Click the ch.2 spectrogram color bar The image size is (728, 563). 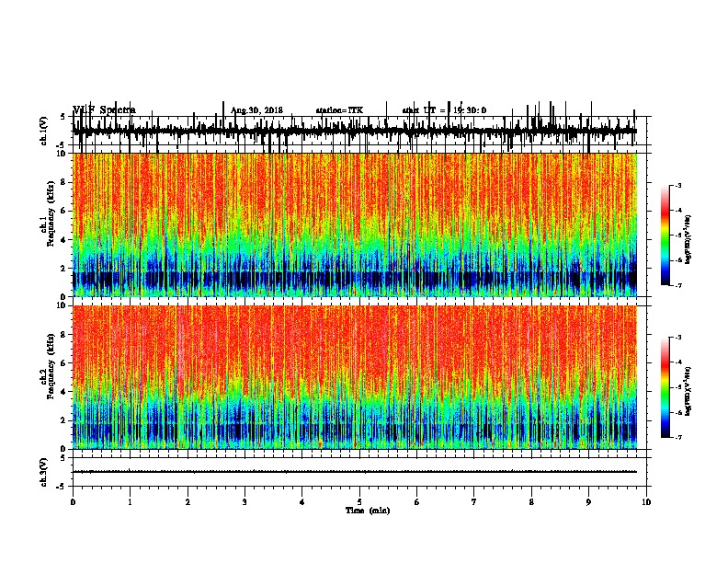[x=665, y=387]
